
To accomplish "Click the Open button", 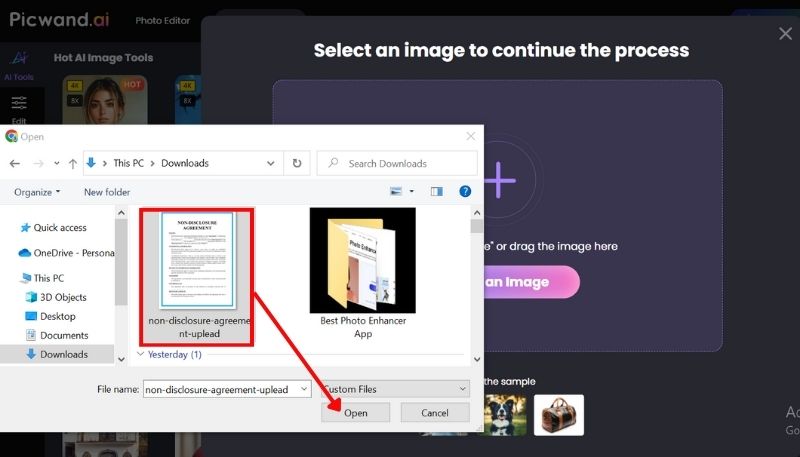I will pos(356,412).
